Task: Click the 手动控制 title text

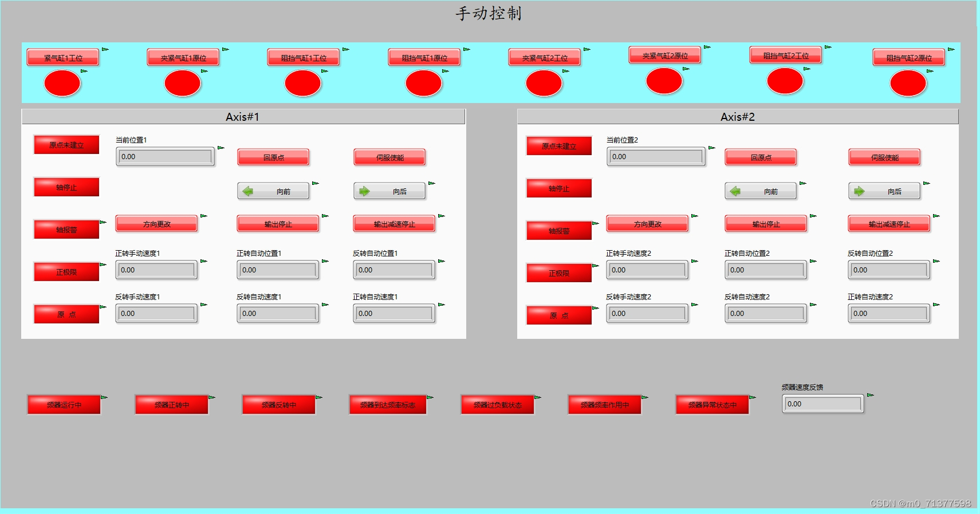Action: click(489, 13)
